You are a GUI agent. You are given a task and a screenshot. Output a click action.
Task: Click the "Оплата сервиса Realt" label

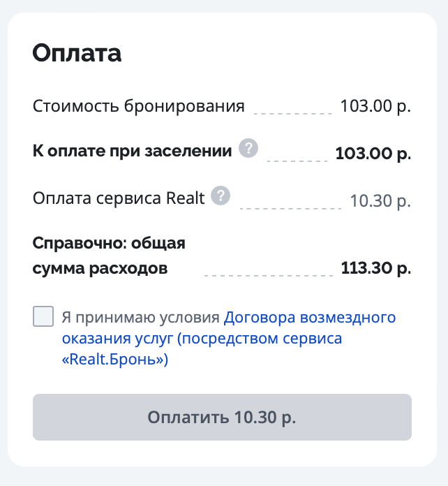click(x=119, y=198)
